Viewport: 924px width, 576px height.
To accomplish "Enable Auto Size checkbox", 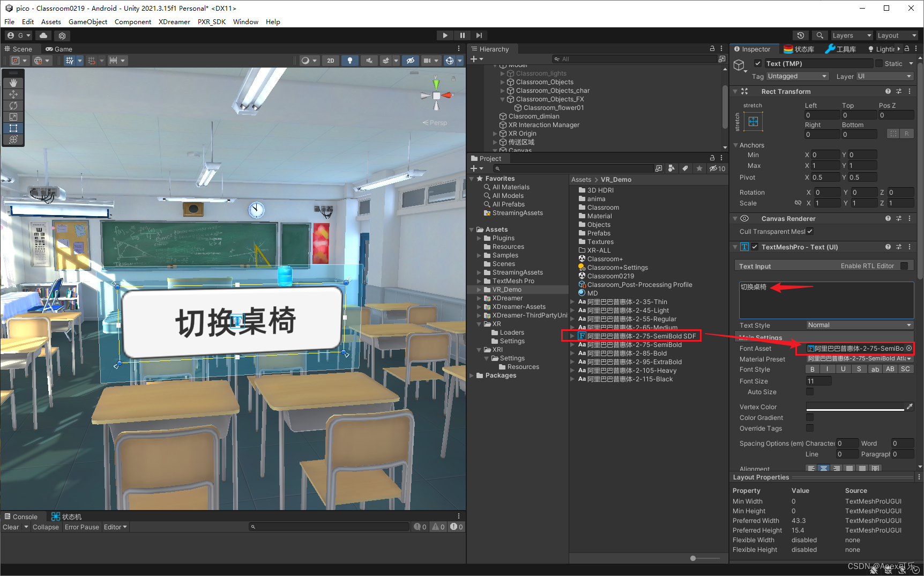I will coord(810,392).
